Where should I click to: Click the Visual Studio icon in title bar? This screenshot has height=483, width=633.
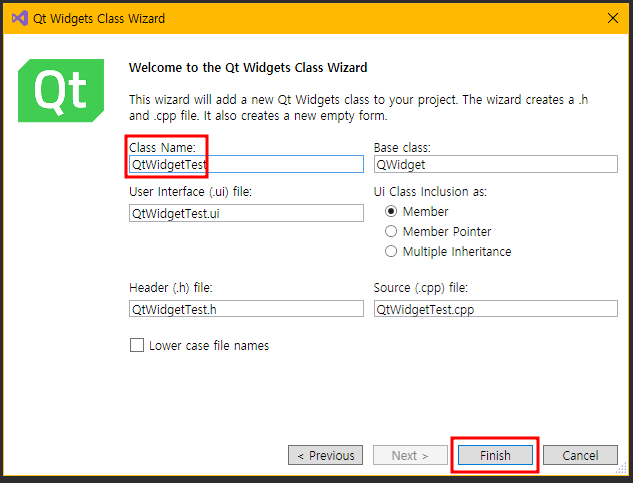19,18
